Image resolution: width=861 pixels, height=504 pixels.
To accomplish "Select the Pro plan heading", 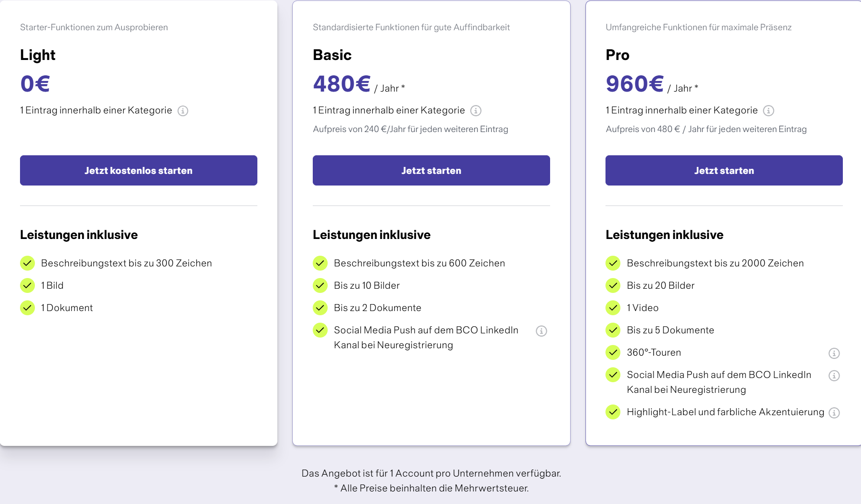I will [617, 55].
